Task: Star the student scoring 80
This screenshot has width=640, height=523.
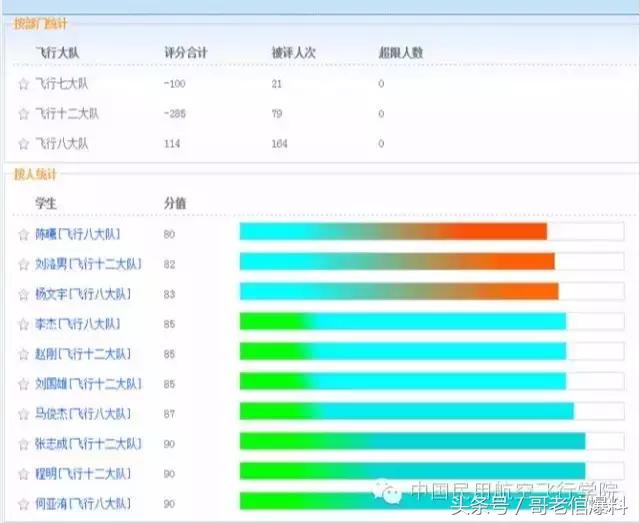Action: point(23,234)
